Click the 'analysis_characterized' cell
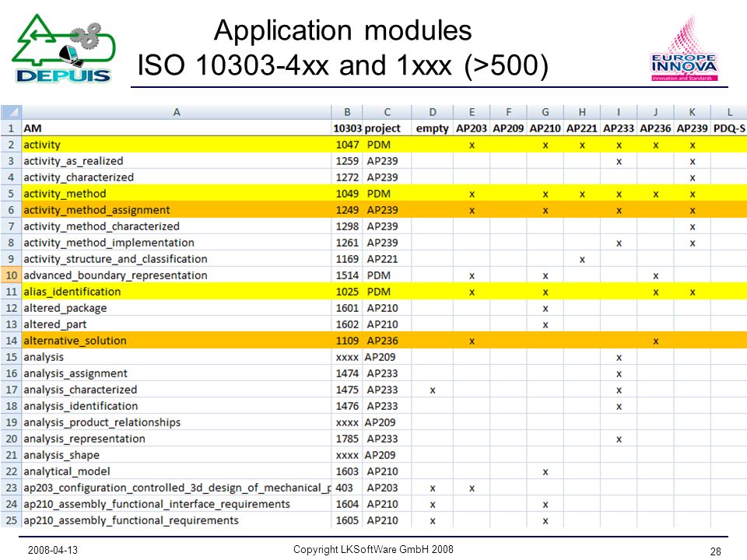Screen dimensions: 747x560 coord(177,390)
